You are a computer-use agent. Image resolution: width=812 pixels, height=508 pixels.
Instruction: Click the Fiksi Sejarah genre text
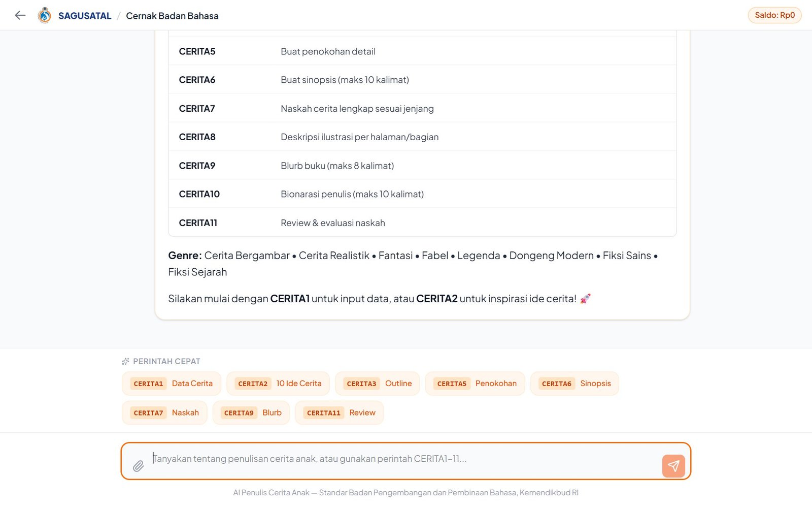click(197, 272)
